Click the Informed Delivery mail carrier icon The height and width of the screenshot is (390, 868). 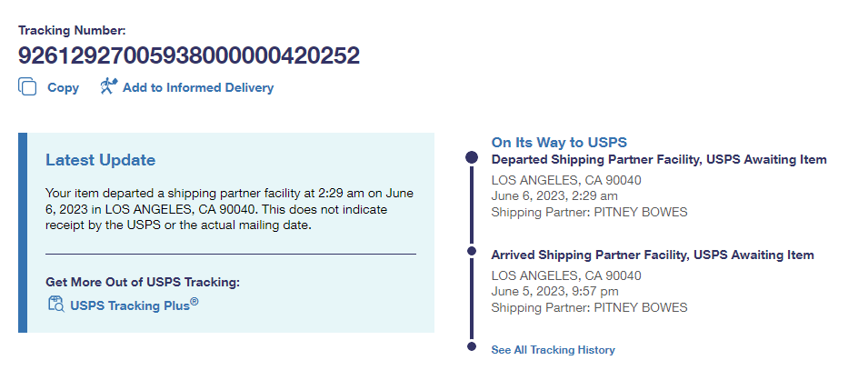click(x=108, y=87)
